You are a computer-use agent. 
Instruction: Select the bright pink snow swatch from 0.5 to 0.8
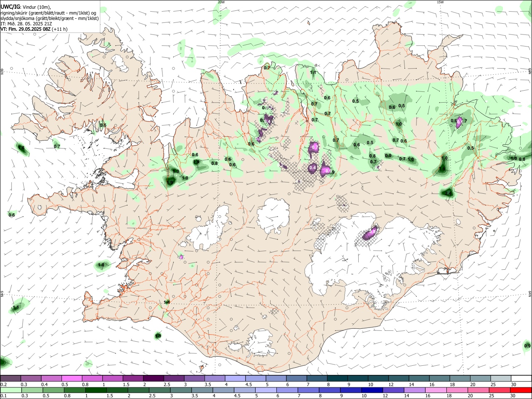[71, 378]
